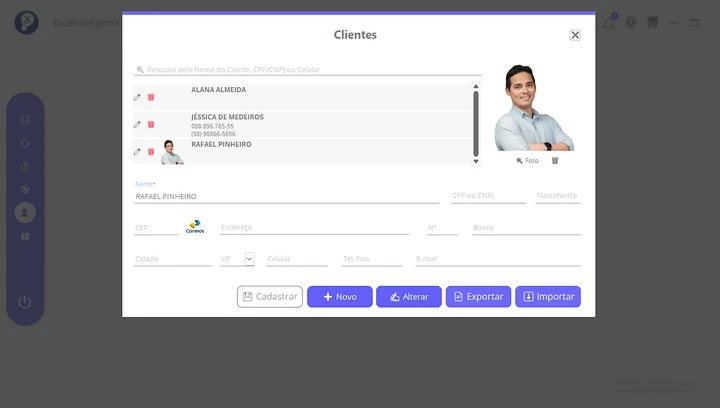Delete Jéssica de Medeiros with trash icon

coord(151,125)
